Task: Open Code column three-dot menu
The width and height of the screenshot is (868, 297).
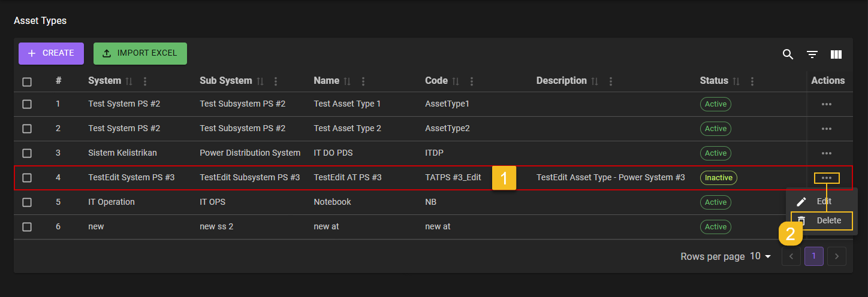Action: 472,81
